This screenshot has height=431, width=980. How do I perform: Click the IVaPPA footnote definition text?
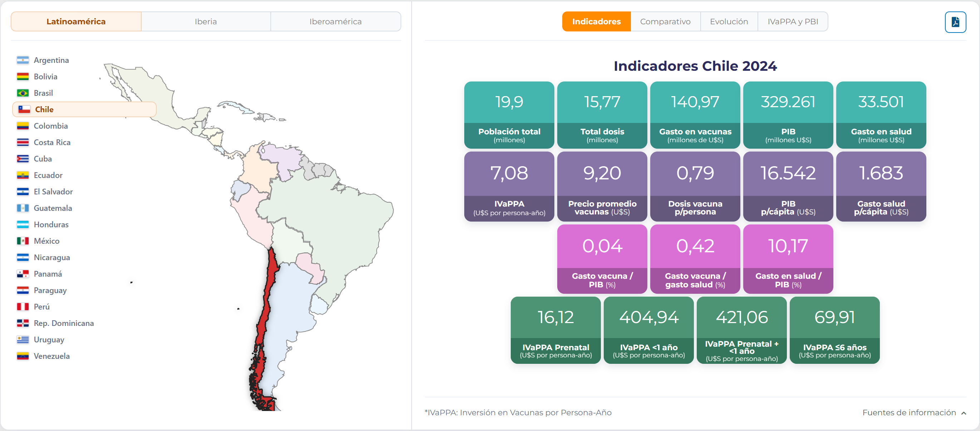click(518, 412)
